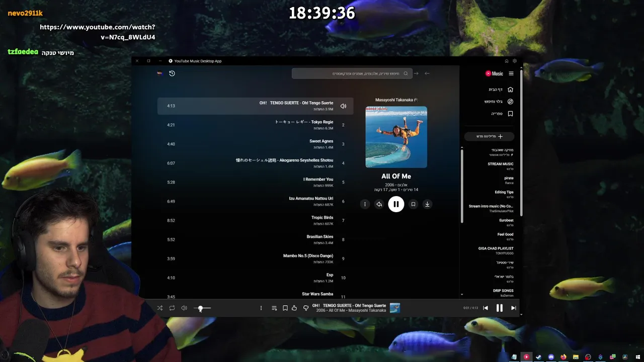Toggle shuffle in the player bar
The height and width of the screenshot is (362, 644).
(160, 308)
